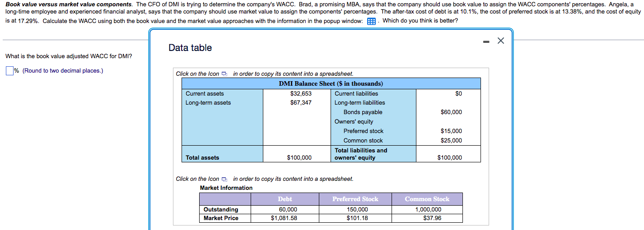Image resolution: width=644 pixels, height=230 pixels.
Task: Select the Data table heading
Action: [190, 48]
